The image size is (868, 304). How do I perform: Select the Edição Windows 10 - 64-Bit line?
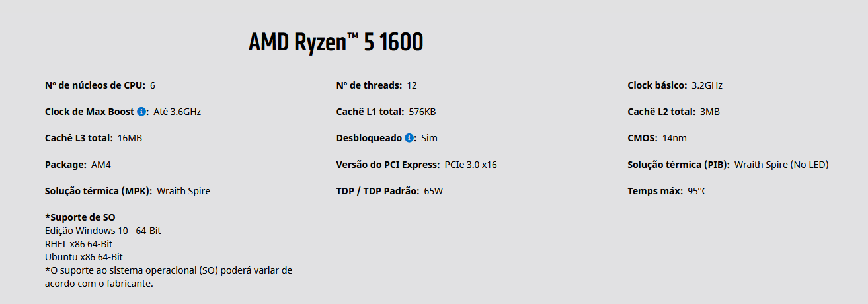(103, 231)
